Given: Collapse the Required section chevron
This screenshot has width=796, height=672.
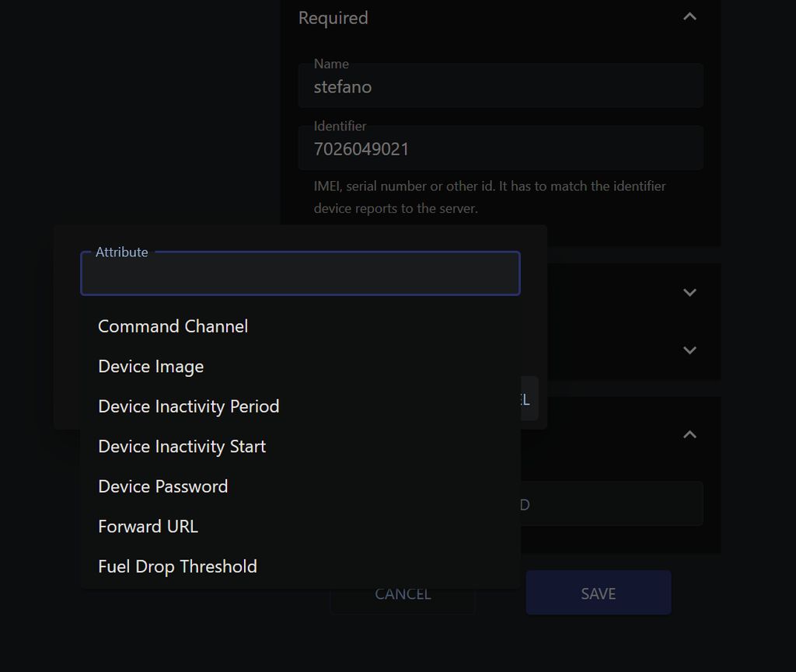Looking at the screenshot, I should (689, 17).
